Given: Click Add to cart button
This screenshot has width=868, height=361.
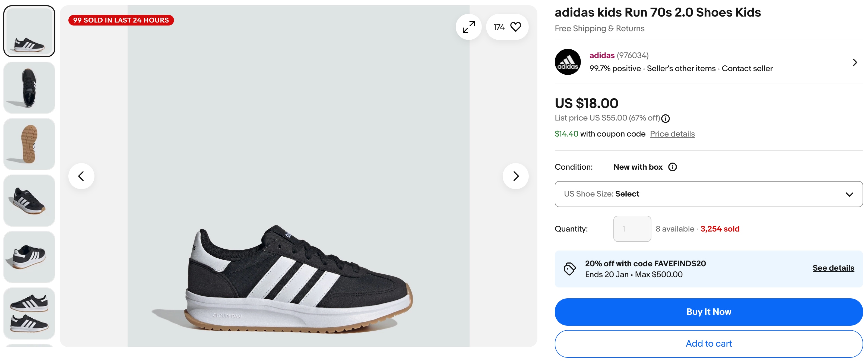Looking at the screenshot, I should (708, 343).
